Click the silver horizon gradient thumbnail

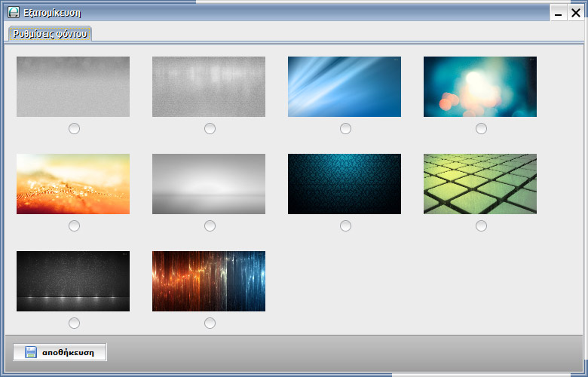209,184
